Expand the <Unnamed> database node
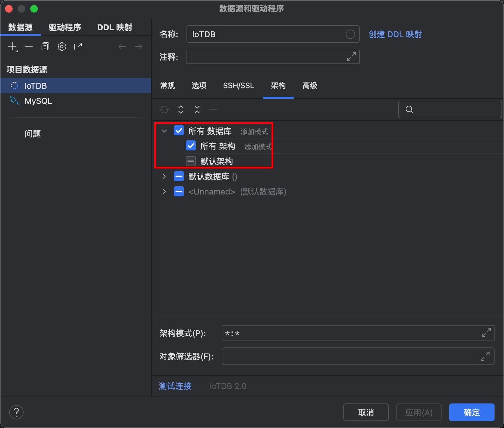 (x=164, y=191)
